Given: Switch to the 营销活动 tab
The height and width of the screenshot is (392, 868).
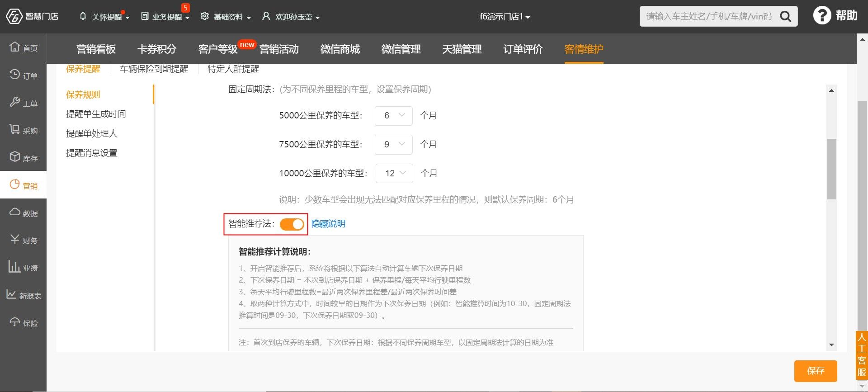Looking at the screenshot, I should (x=279, y=49).
